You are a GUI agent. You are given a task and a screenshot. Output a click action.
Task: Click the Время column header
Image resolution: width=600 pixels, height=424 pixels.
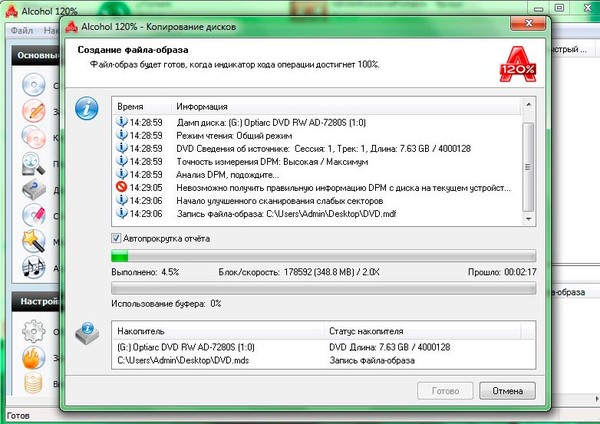[142, 106]
